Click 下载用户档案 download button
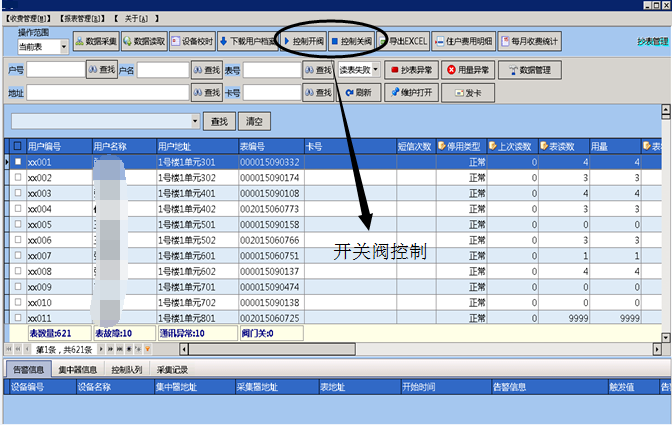Viewport: 672px width, 425px height. [x=248, y=41]
